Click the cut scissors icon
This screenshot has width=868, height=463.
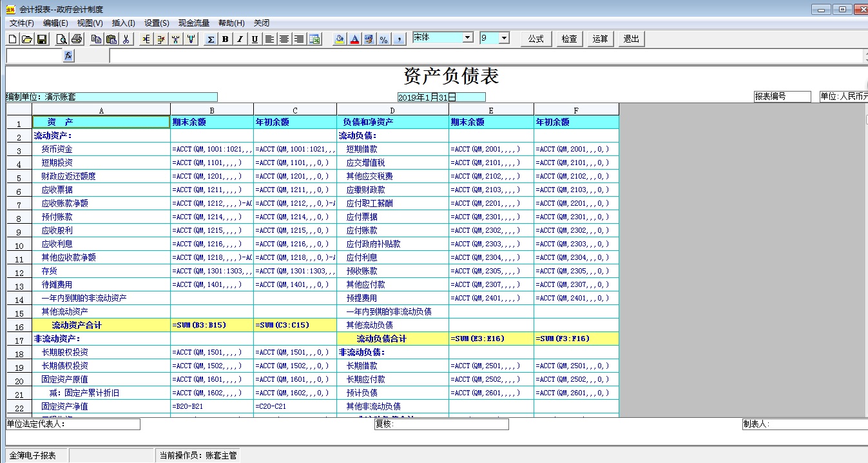tap(126, 39)
